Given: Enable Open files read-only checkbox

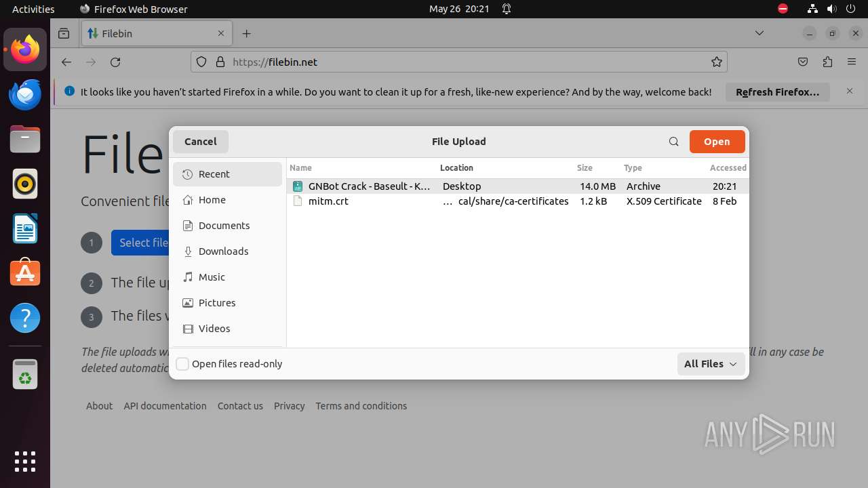Looking at the screenshot, I should (x=182, y=364).
